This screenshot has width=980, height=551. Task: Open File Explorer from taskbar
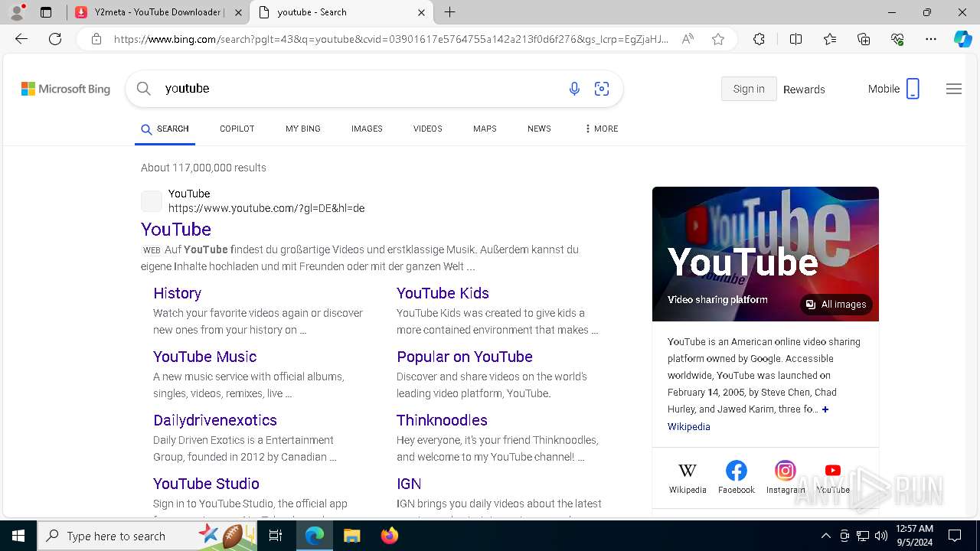[351, 536]
